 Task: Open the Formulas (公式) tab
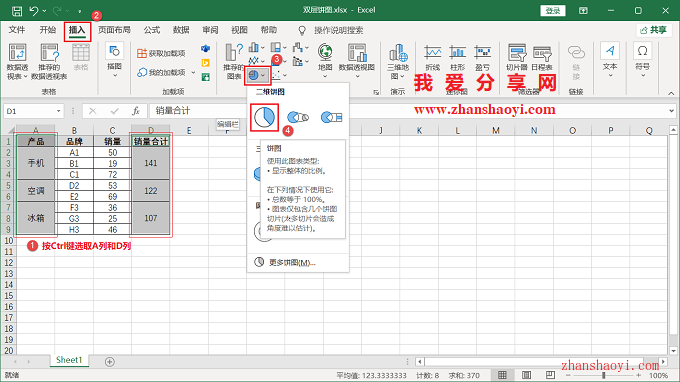152,30
